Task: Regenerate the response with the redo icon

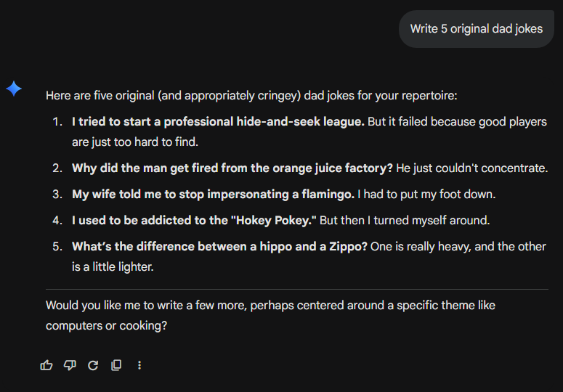Action: [x=93, y=365]
